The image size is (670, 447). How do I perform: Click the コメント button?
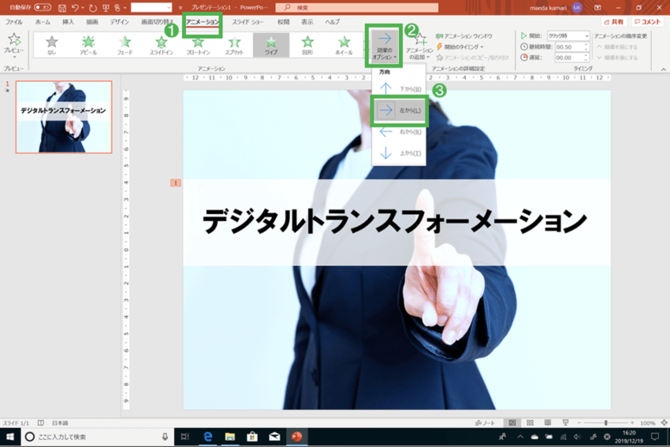(647, 22)
